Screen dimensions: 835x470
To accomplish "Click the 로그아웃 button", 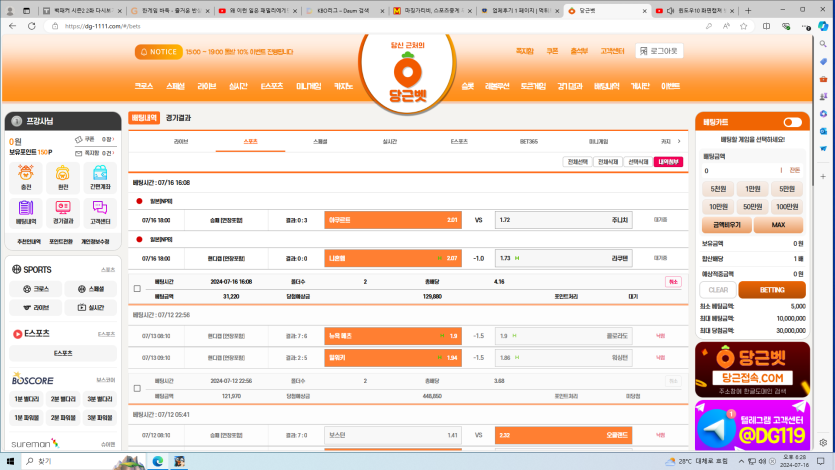I will point(663,50).
